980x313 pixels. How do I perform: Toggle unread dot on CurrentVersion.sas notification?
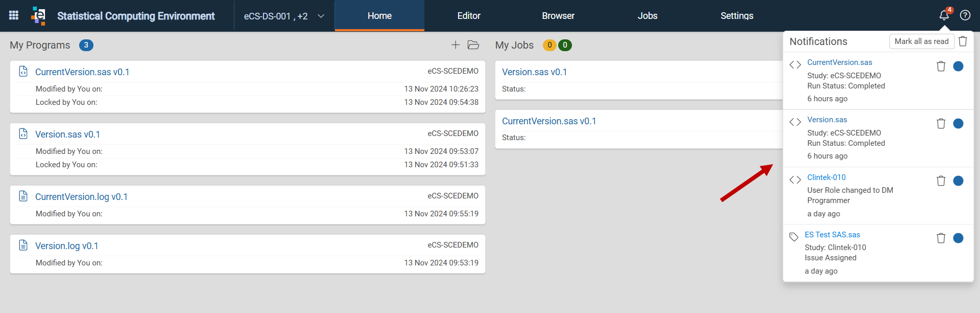[x=959, y=66]
